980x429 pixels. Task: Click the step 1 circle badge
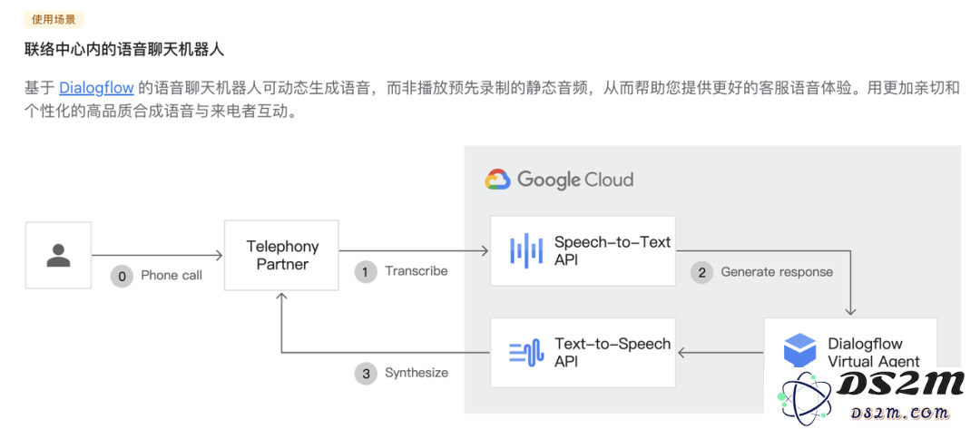pyautogui.click(x=366, y=271)
